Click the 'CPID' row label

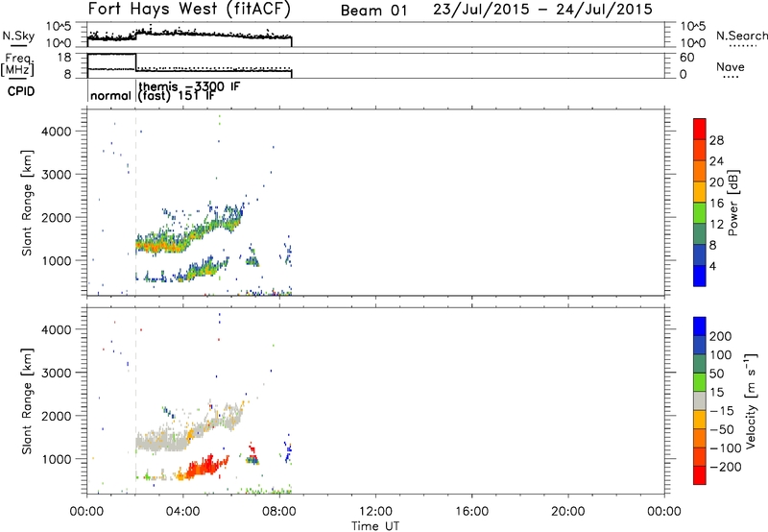(20, 91)
